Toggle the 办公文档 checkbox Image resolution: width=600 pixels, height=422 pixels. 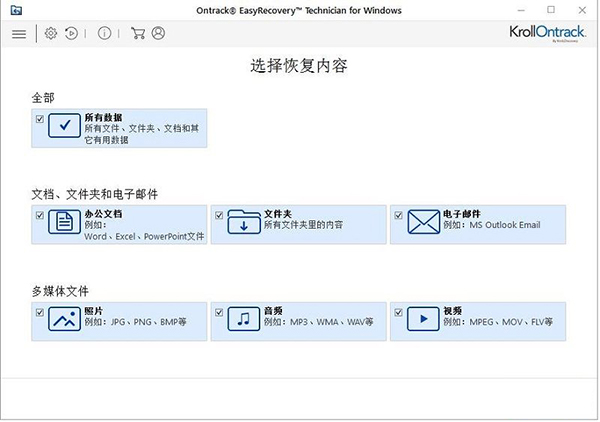coord(40,215)
